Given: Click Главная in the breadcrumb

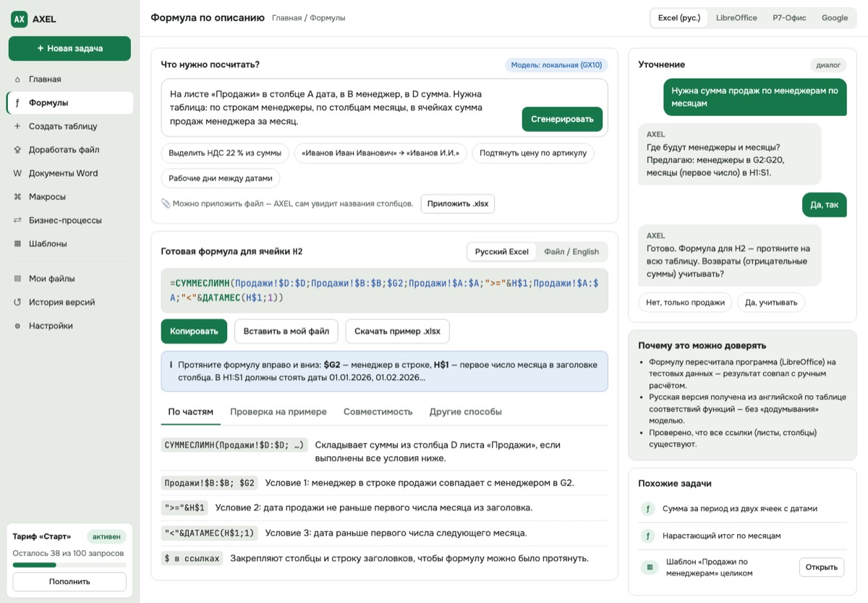Looking at the screenshot, I should click(287, 18).
